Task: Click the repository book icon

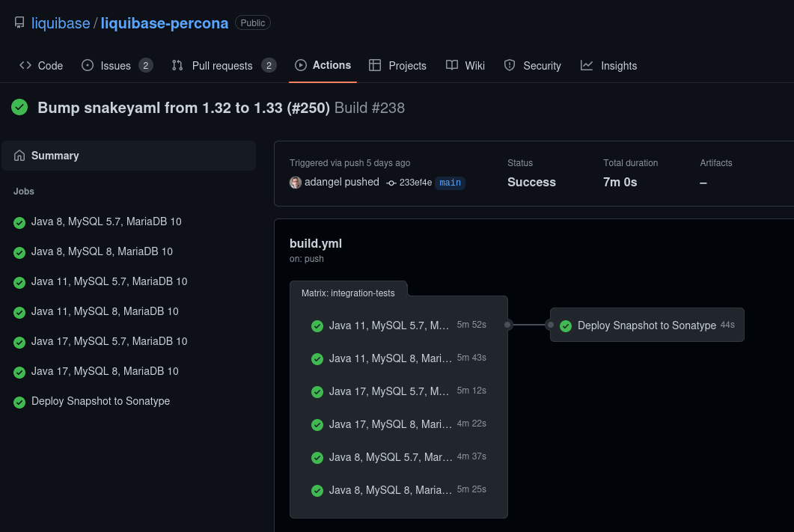Action: (x=19, y=23)
